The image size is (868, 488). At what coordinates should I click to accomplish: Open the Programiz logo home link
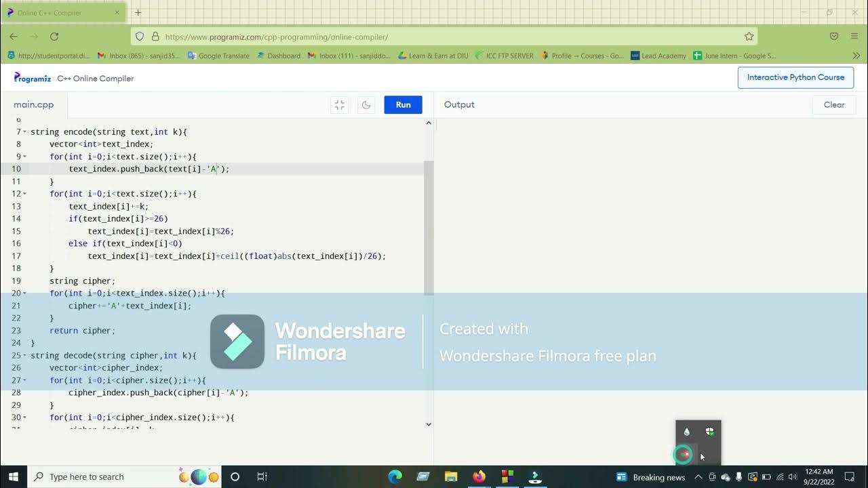point(33,78)
